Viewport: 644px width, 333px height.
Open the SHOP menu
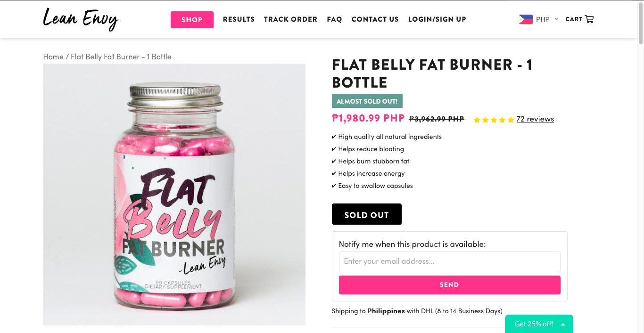coord(192,20)
